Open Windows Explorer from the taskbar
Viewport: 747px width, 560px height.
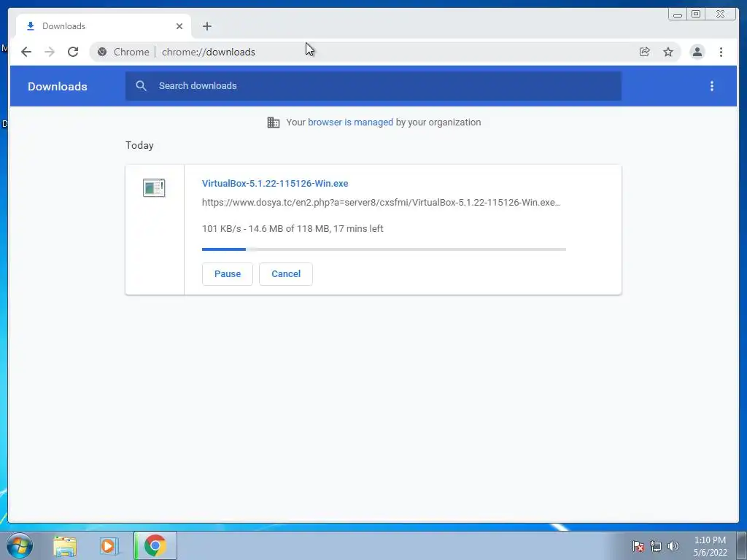pyautogui.click(x=65, y=545)
